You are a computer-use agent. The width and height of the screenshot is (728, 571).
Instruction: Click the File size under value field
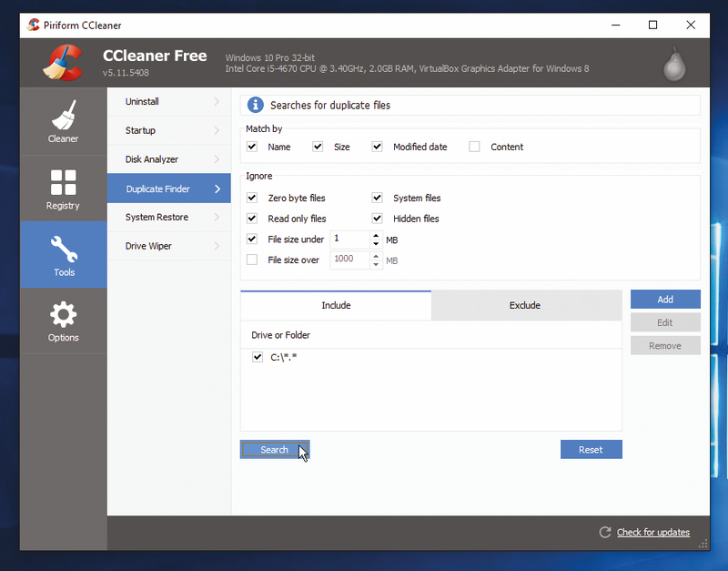click(350, 240)
